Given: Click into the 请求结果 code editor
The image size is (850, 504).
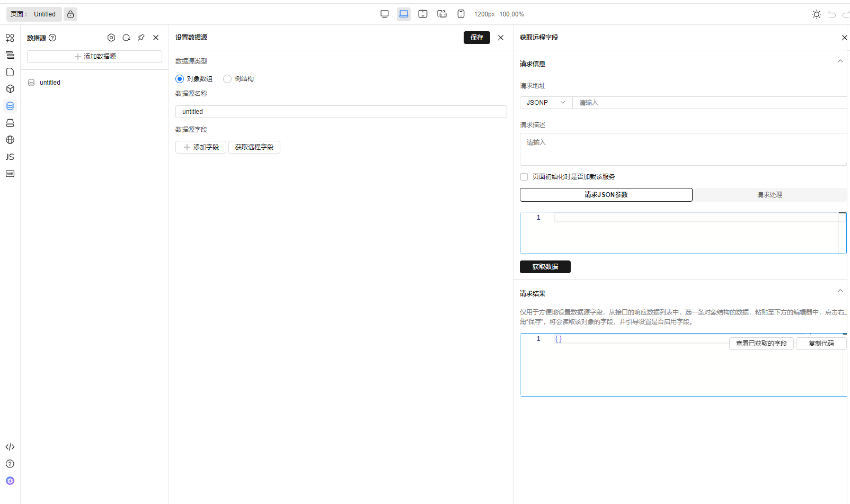Looking at the screenshot, I should [x=683, y=365].
